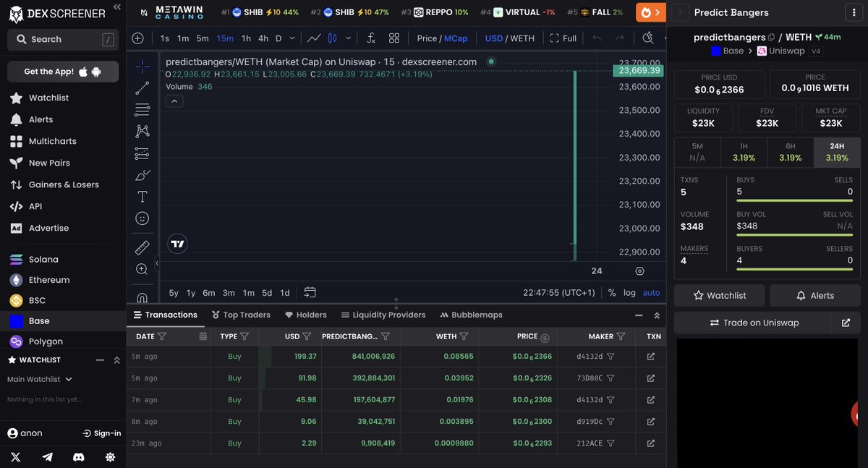Select the 15m chart timeframe
This screenshot has height=468, width=868.
point(225,38)
